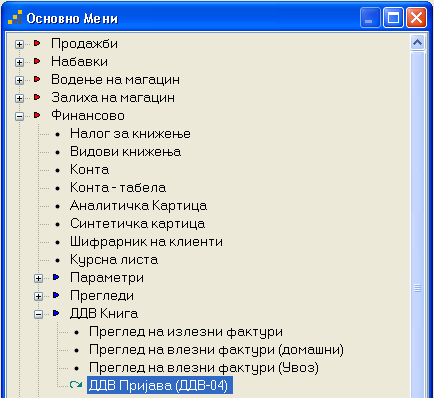The image size is (434, 398).
Task: Select Водење на магацин item
Action: [115, 80]
